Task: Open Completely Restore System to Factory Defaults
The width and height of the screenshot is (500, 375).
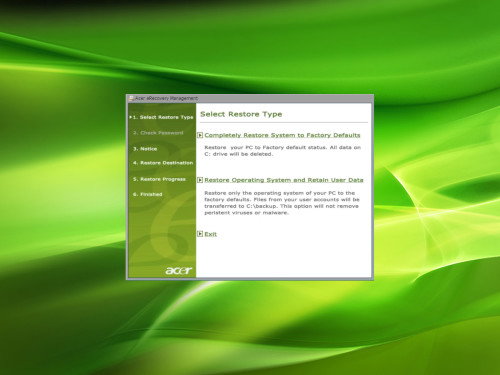Action: [x=282, y=135]
